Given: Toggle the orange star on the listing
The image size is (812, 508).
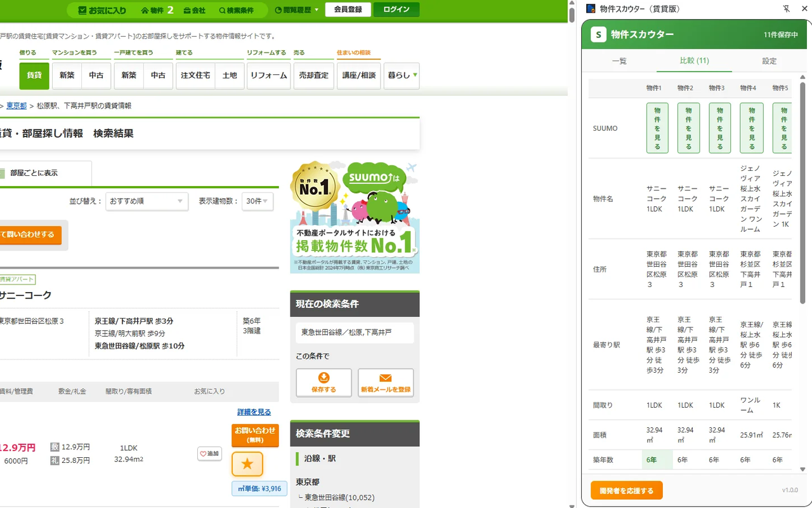Looking at the screenshot, I should [x=247, y=464].
